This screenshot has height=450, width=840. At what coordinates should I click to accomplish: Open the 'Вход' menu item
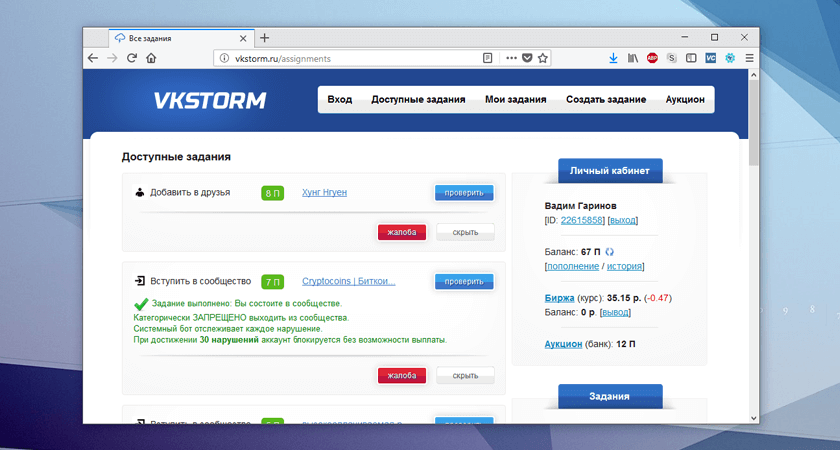tap(340, 99)
